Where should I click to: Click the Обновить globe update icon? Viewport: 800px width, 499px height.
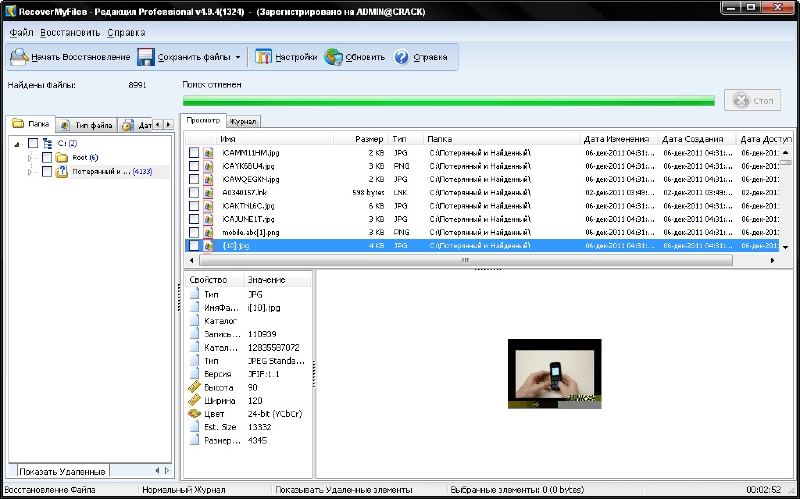[334, 57]
